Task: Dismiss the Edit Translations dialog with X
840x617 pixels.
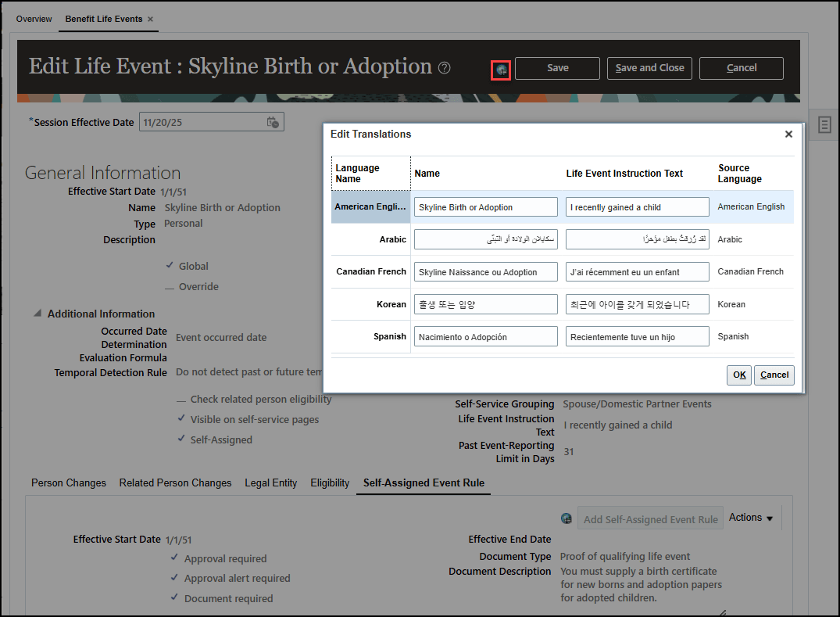Action: 788,134
